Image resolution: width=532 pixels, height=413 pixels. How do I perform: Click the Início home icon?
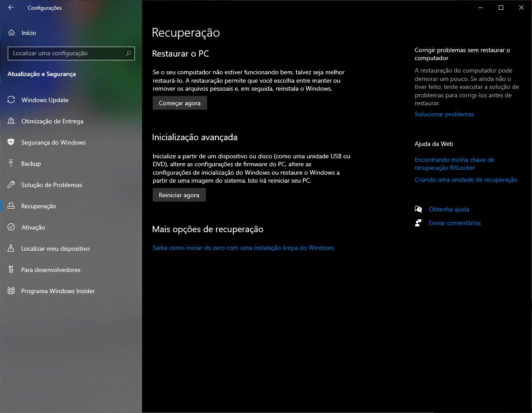tap(12, 33)
